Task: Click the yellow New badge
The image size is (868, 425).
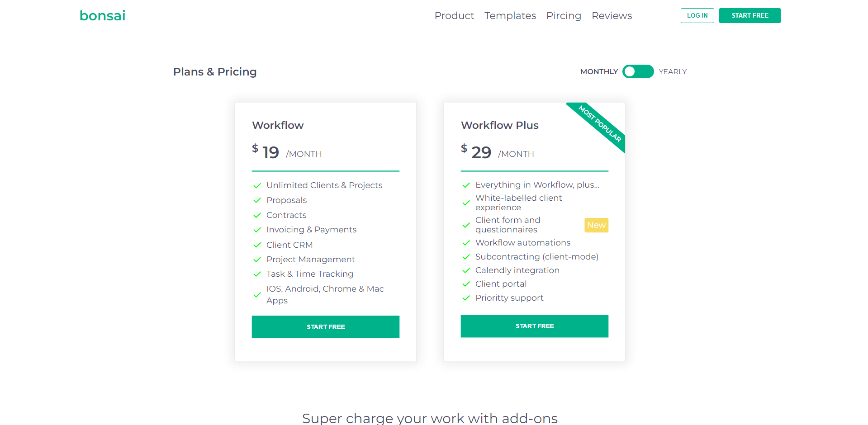Action: [x=596, y=225]
